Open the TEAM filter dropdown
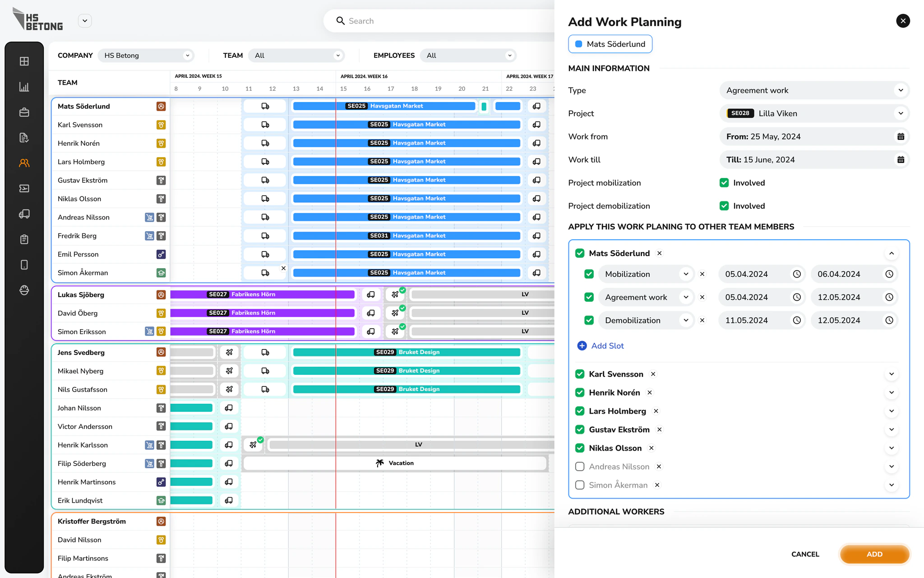The height and width of the screenshot is (578, 924). [296, 56]
